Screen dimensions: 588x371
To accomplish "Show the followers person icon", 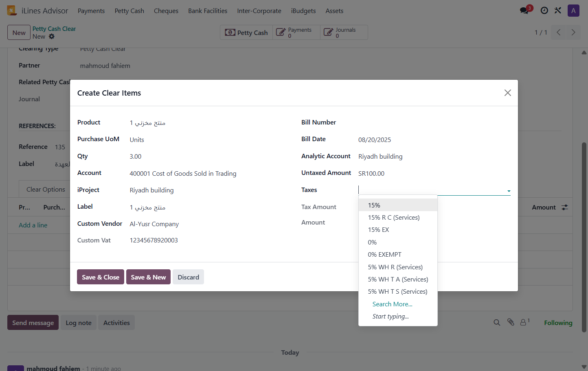I will [525, 322].
